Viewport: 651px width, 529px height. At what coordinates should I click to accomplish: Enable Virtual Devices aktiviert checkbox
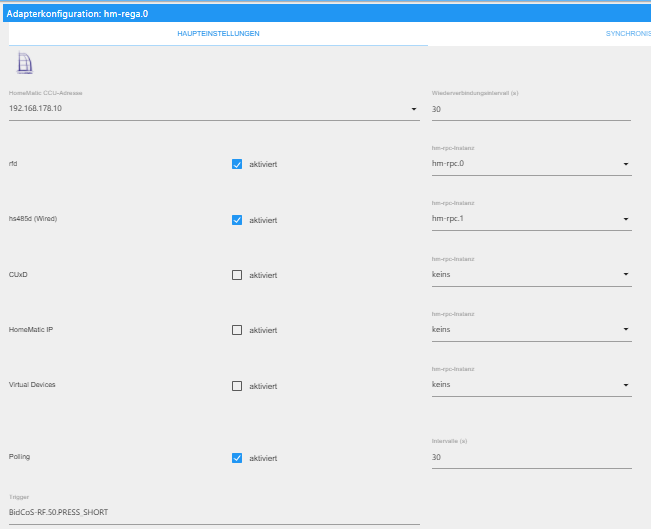coord(237,386)
